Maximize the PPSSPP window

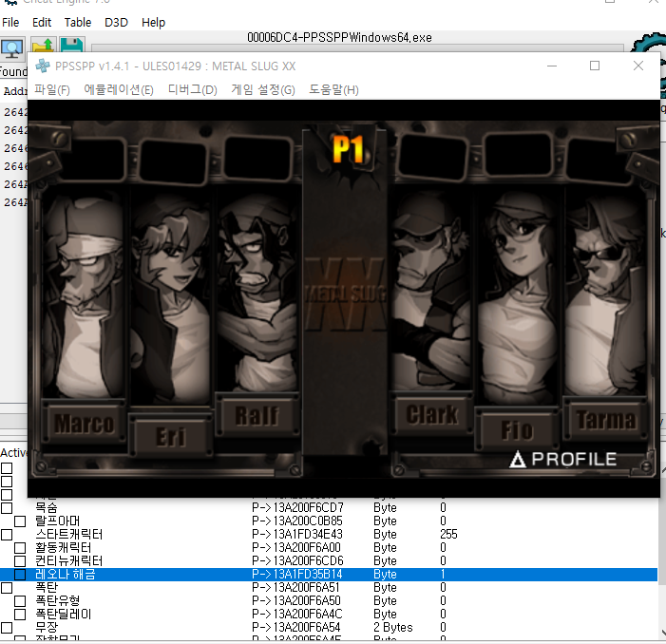pyautogui.click(x=595, y=66)
